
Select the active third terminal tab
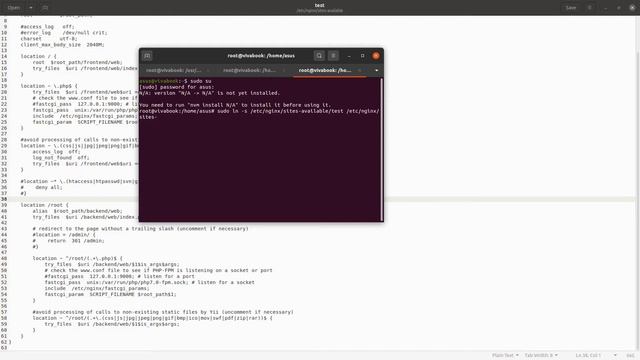[x=325, y=70]
